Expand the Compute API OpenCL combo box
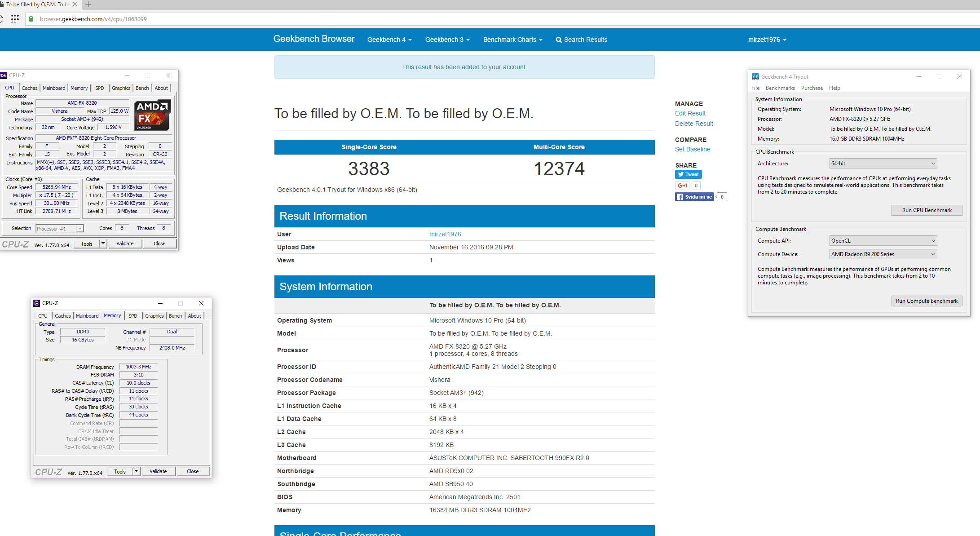This screenshot has height=536, width=980. [x=883, y=241]
